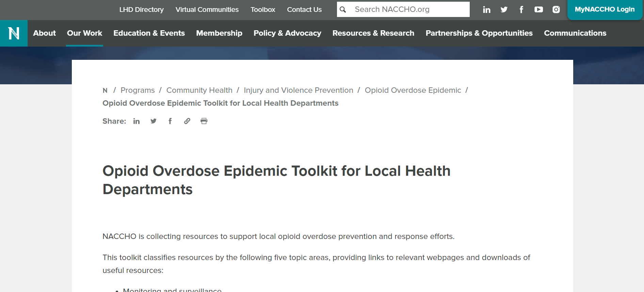Image resolution: width=644 pixels, height=292 pixels.
Task: Open NACCHO YouTube channel icon
Action: coord(538,10)
